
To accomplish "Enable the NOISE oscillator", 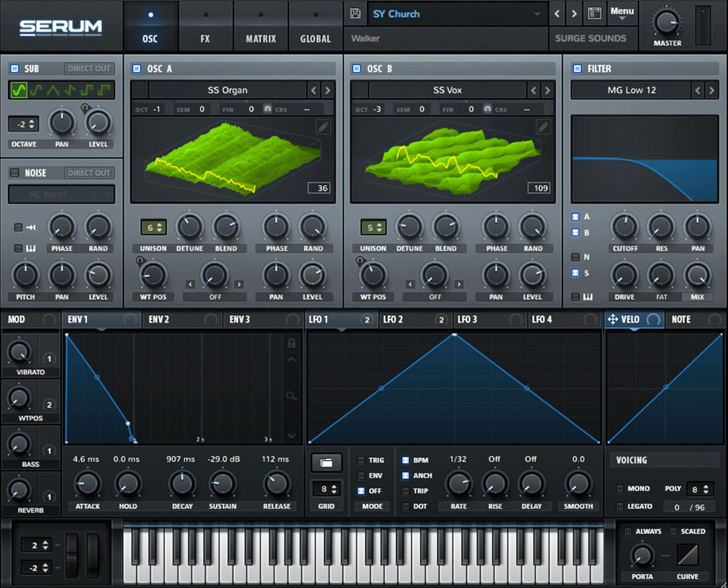I will coord(15,173).
